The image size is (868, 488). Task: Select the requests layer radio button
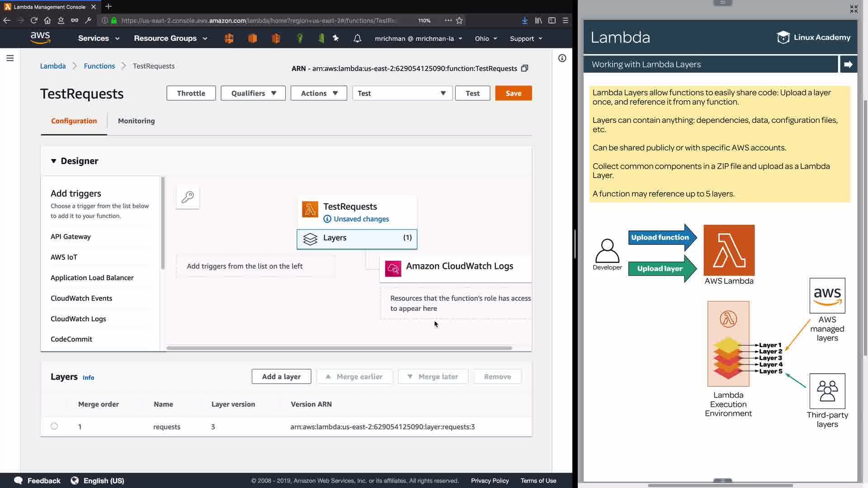point(54,426)
